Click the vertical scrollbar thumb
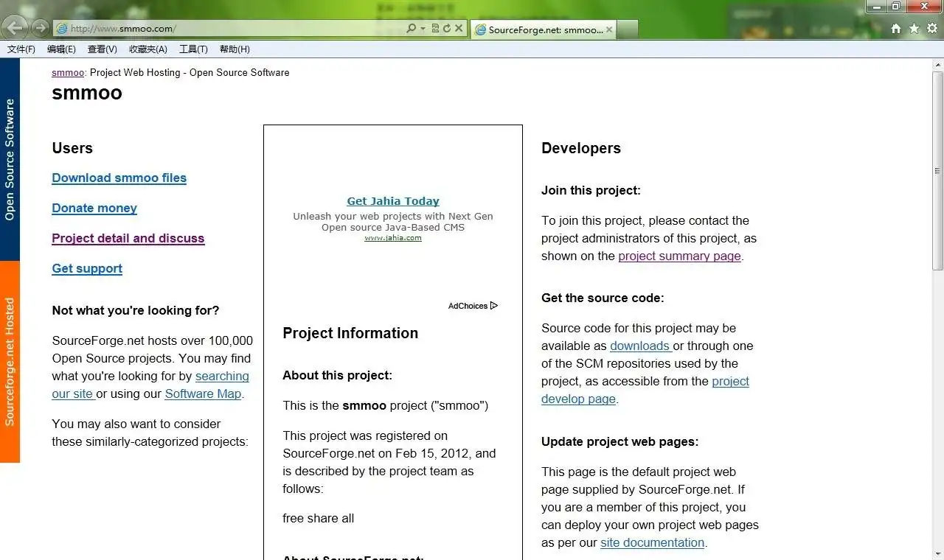This screenshot has width=944, height=560. coord(937,170)
